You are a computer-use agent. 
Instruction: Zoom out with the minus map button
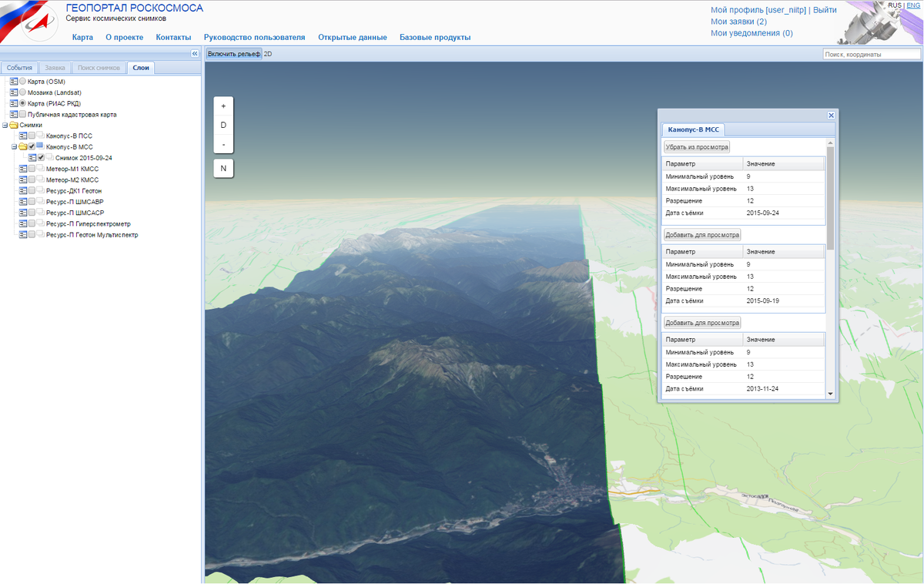coord(223,144)
